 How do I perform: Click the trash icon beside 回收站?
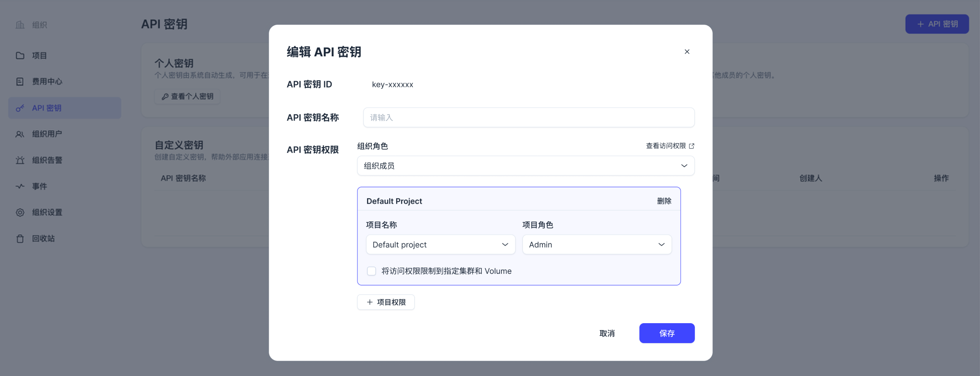point(20,239)
